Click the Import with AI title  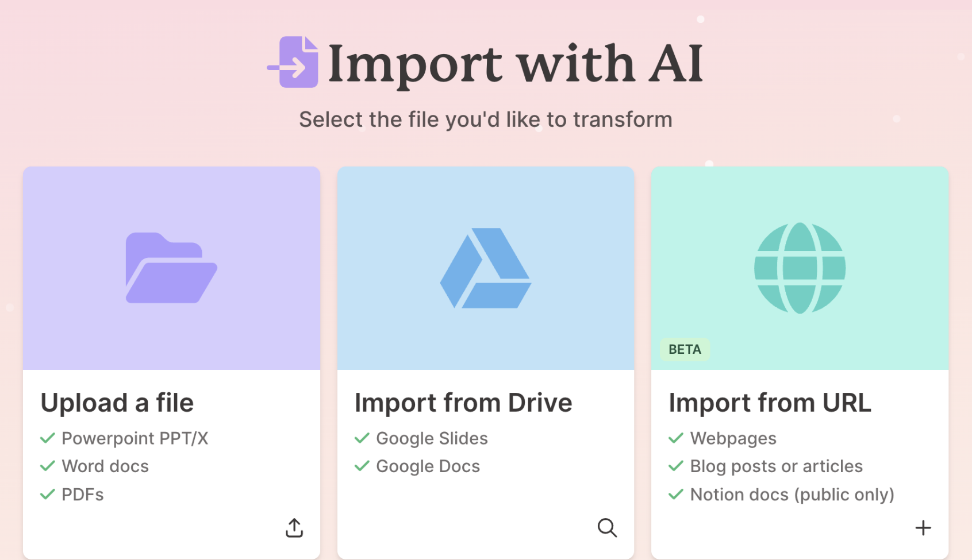coord(515,63)
